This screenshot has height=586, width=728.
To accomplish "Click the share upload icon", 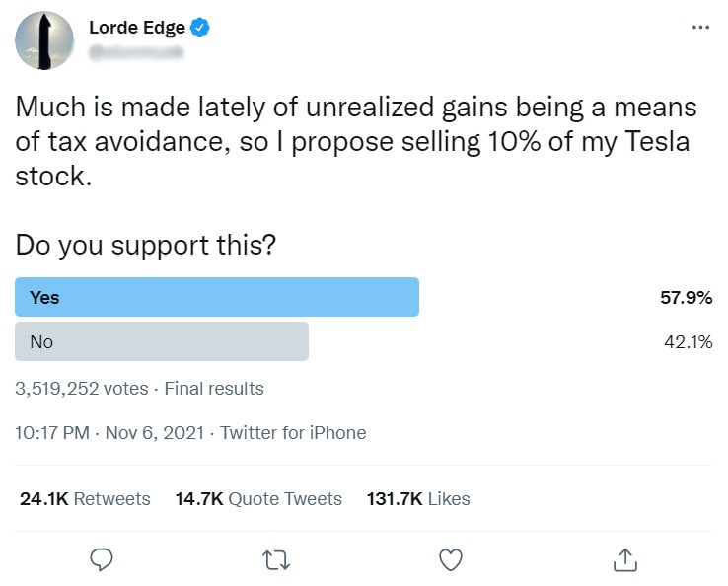I will (624, 559).
